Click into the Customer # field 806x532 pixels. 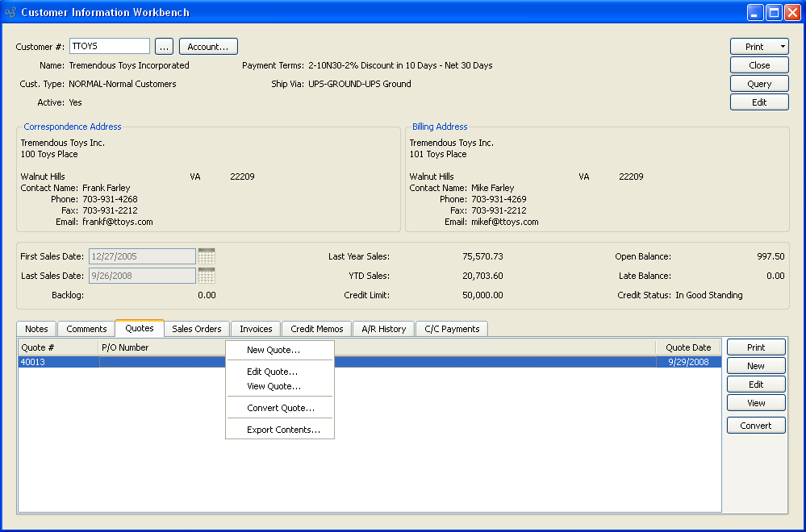coord(110,47)
